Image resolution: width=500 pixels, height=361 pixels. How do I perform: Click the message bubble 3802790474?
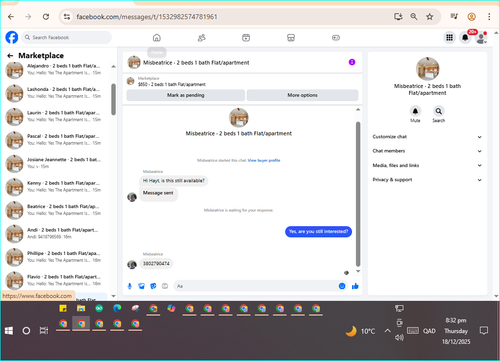(x=156, y=264)
